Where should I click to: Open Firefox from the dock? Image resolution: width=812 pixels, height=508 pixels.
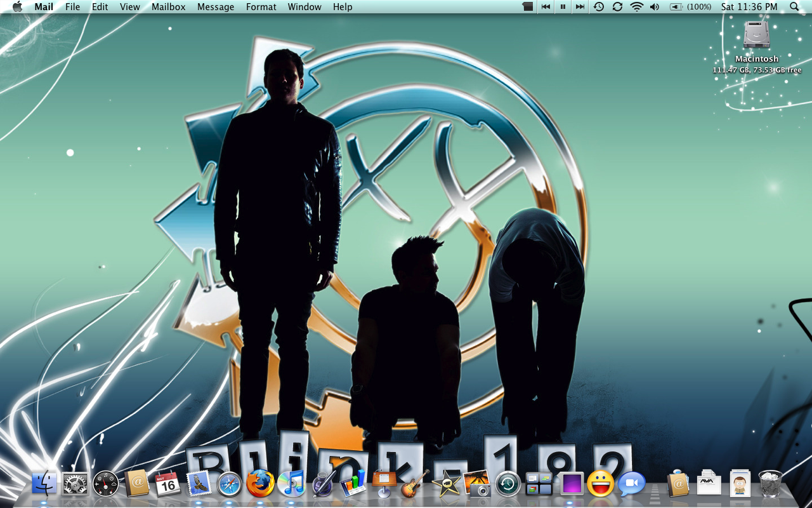(x=260, y=484)
